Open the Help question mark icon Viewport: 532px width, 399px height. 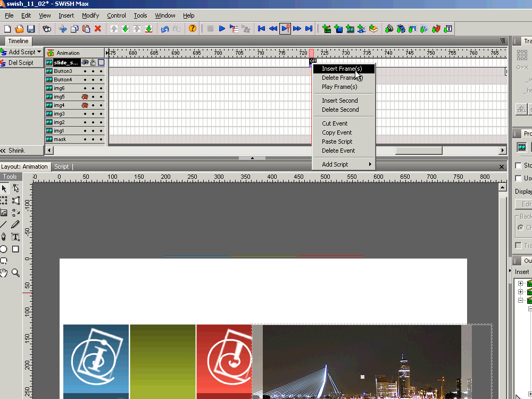pyautogui.click(x=193, y=29)
